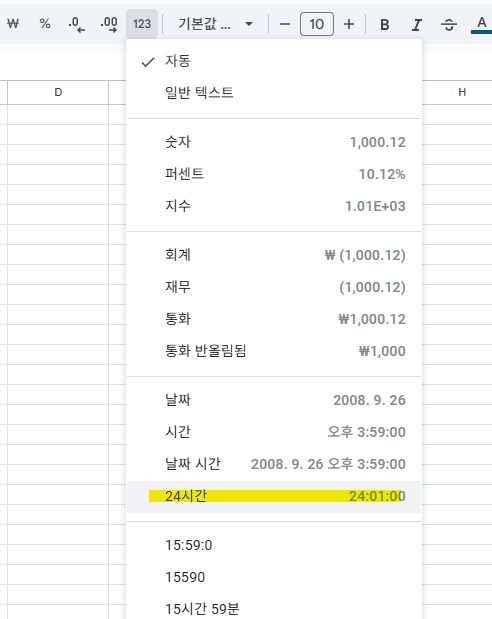The height and width of the screenshot is (619, 492).
Task: Choose the 지수 scientific format
Action: 274,206
